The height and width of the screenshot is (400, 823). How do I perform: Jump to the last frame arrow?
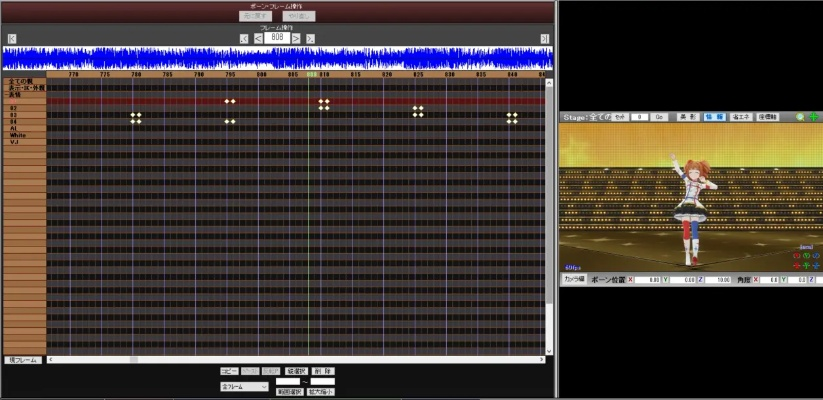(545, 38)
